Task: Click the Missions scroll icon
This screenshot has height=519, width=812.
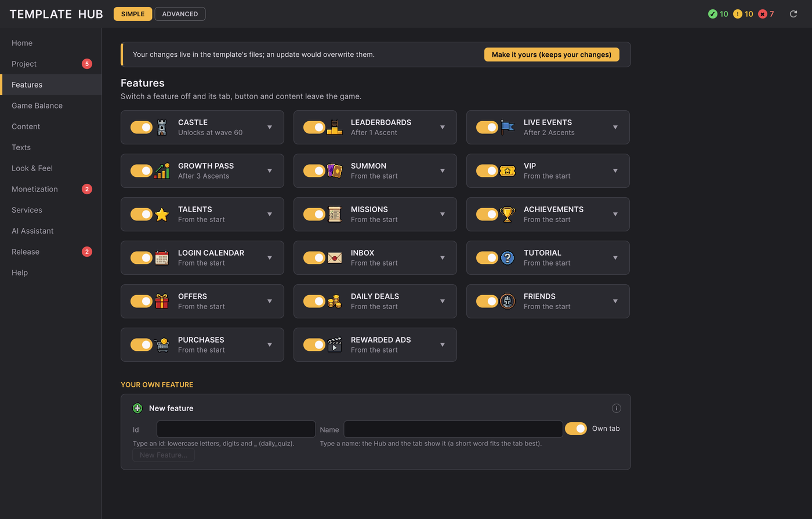Action: pyautogui.click(x=335, y=214)
